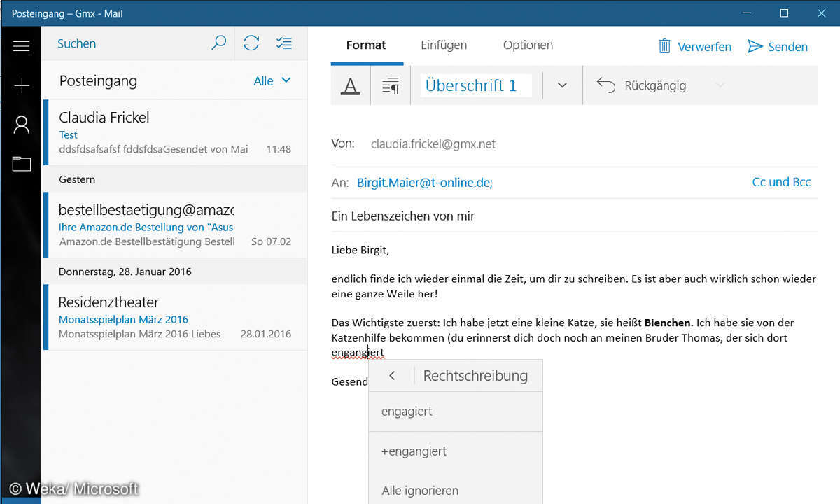The width and height of the screenshot is (840, 504).
Task: Show Cc und Bcc fields
Action: point(781,182)
